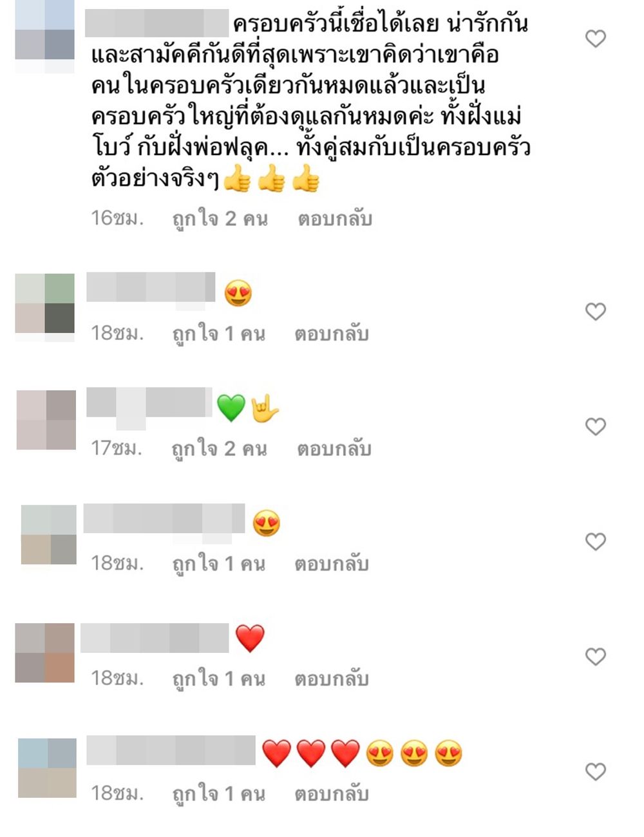This screenshot has width=644, height=837.
Task: Tap the heart icon on the three red hearts comment
Action: 596,771
